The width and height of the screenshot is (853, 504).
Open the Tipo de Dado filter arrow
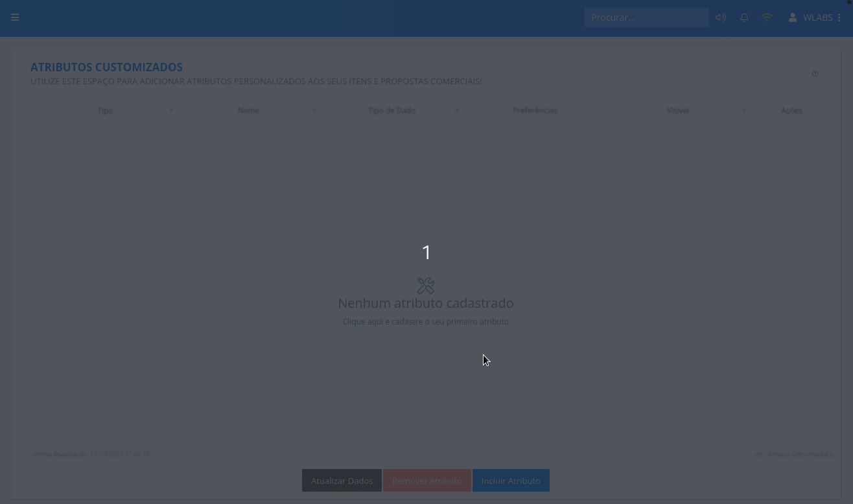click(x=458, y=111)
